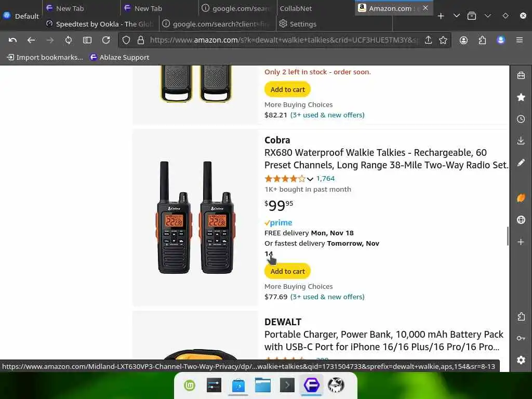Viewport: 532px width, 399px height.
Task: Open Ablaze Support bookmark
Action: [119, 57]
